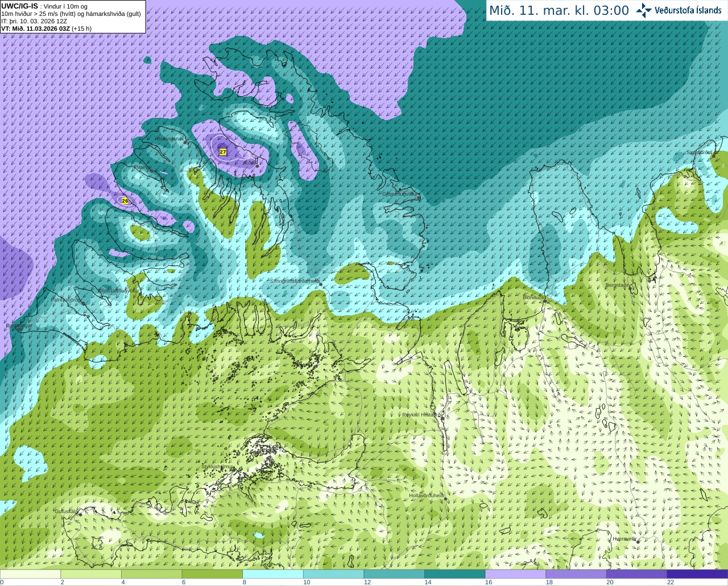Click the Gjögurflugvöllur station label
728x586 pixels.
400,194
